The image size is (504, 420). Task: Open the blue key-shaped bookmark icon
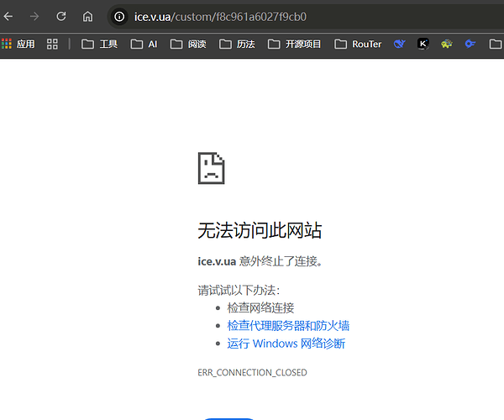coord(470,44)
